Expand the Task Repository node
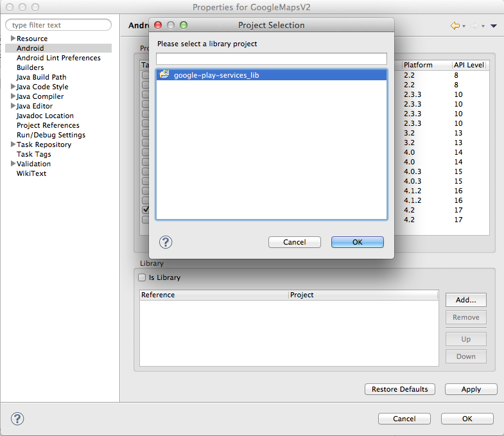Screen dimensions: 504x436 (13, 144)
